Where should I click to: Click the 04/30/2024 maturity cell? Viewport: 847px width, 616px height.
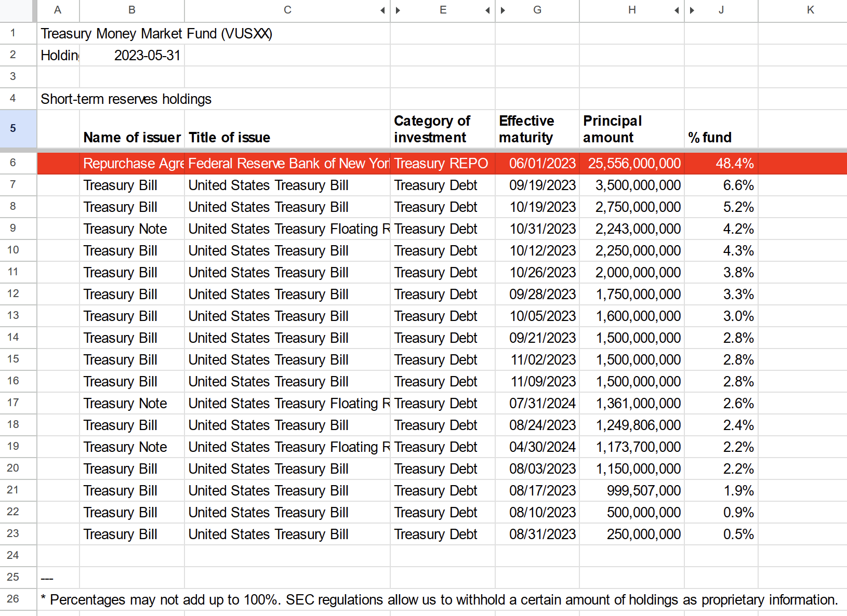pos(537,447)
